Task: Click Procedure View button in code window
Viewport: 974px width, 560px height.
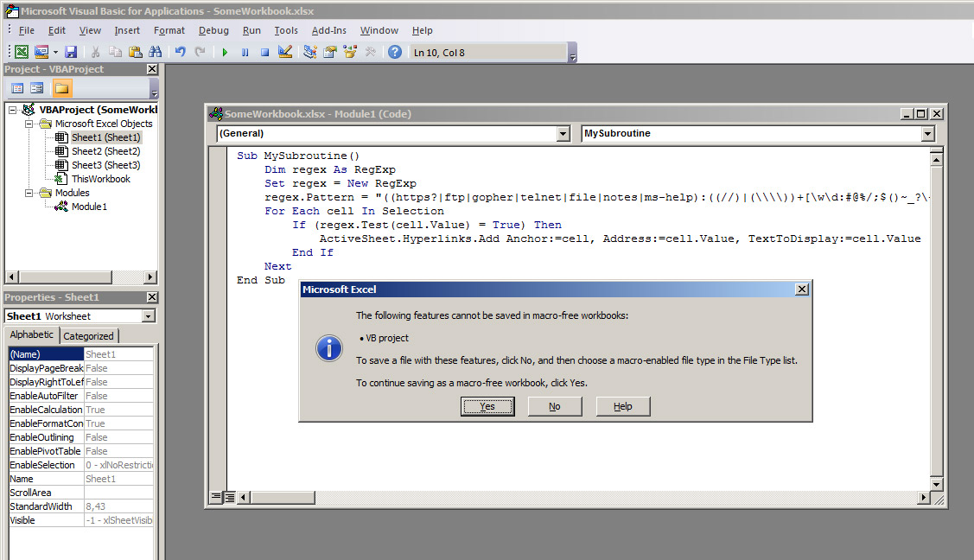Action: [216, 497]
